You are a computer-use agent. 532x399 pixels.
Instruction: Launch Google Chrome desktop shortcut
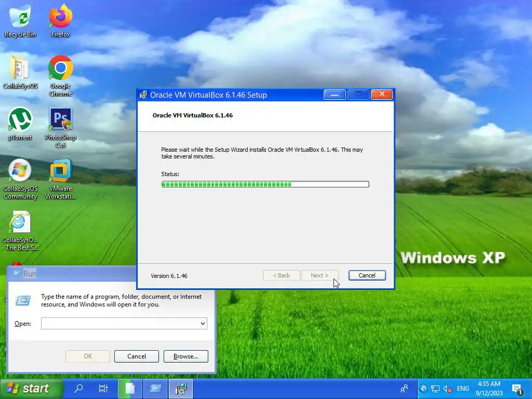tap(60, 75)
